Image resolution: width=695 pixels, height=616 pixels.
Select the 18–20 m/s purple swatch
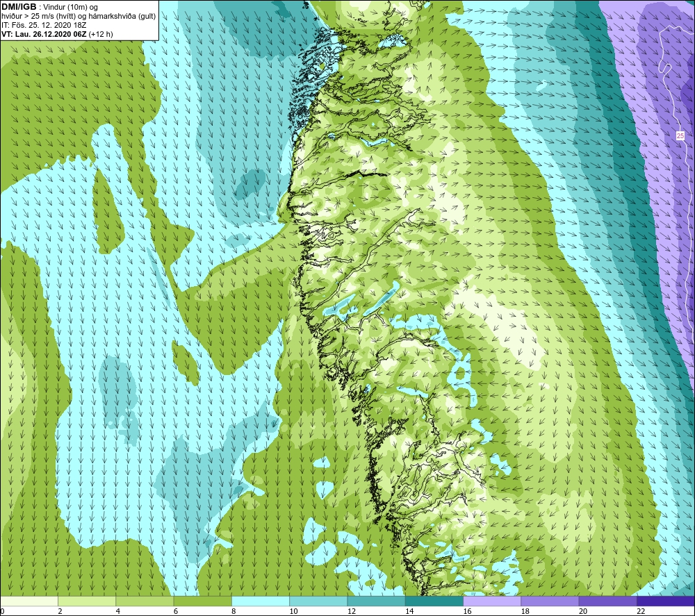[x=550, y=601]
